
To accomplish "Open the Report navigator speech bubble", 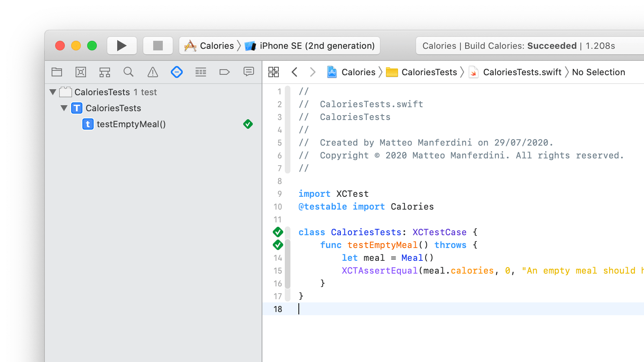I will pyautogui.click(x=248, y=72).
